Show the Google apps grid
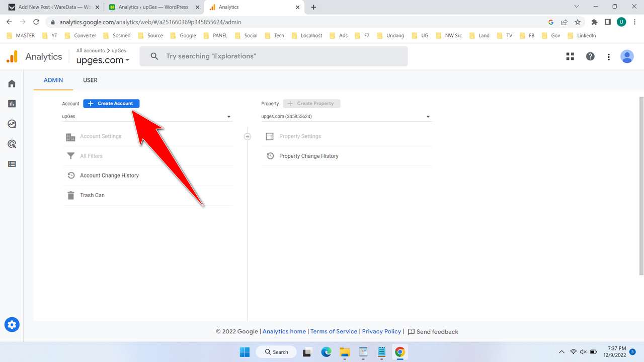 570,56
